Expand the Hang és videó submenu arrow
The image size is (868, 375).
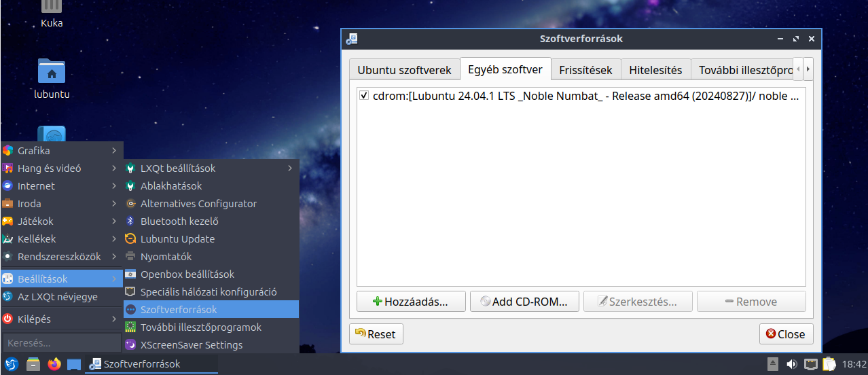(x=114, y=168)
